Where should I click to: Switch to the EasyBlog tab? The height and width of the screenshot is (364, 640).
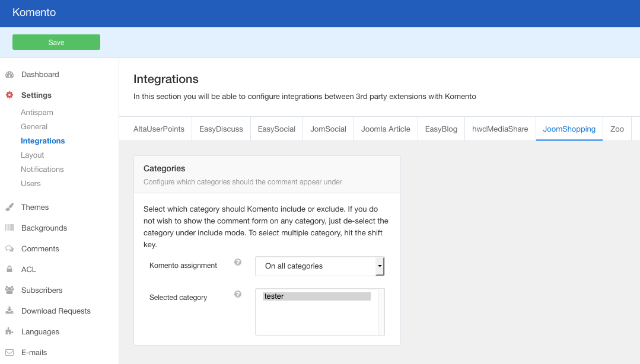[x=441, y=129]
